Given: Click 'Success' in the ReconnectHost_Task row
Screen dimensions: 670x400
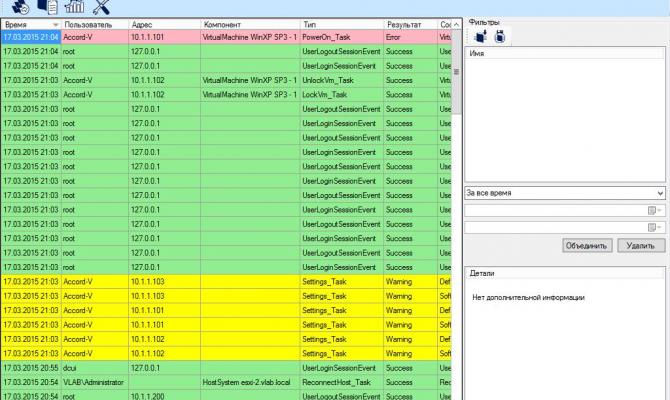Looking at the screenshot, I should 410,382.
